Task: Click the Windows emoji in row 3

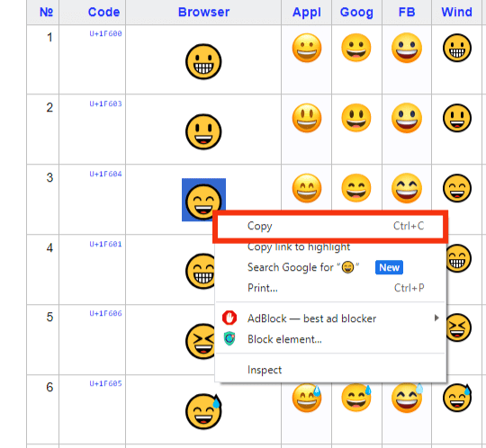Action: (x=457, y=188)
